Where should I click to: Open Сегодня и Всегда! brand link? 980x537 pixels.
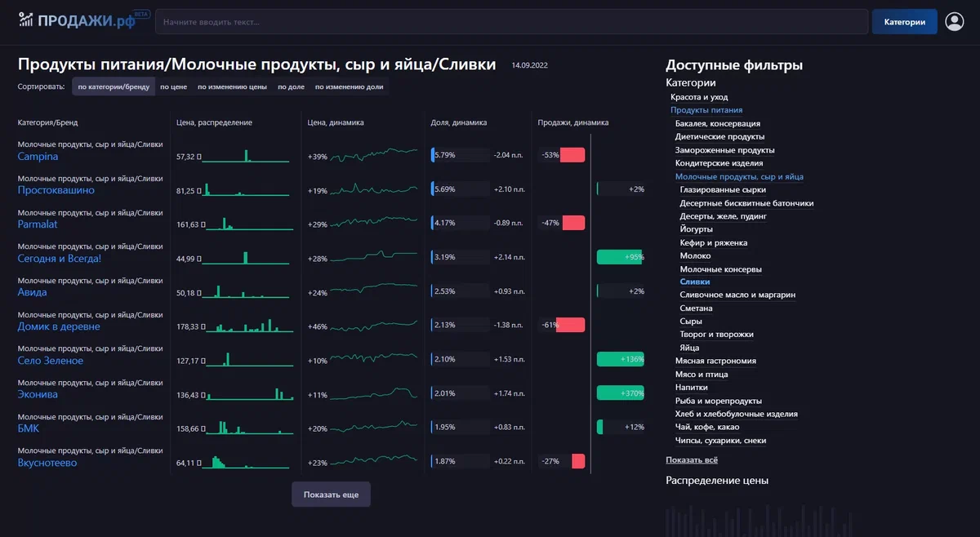(60, 259)
